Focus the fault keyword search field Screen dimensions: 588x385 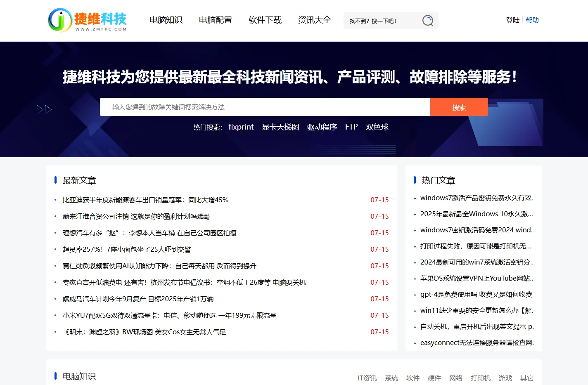[x=265, y=107]
